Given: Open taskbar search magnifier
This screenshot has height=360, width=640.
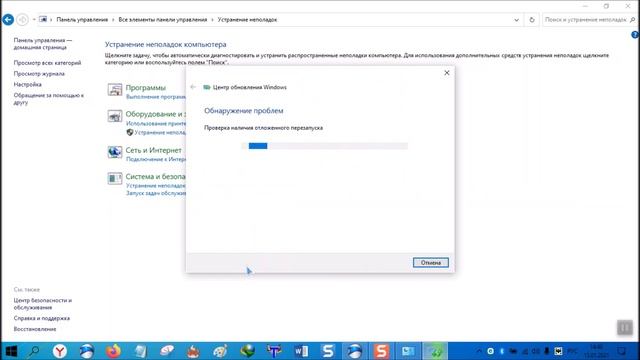Looking at the screenshot, I should 35,351.
